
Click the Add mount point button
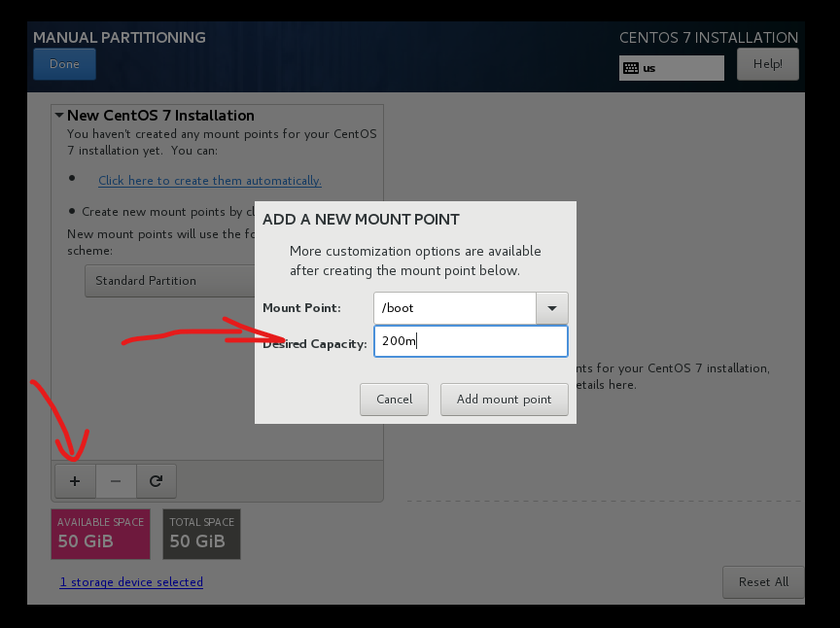[505, 400]
